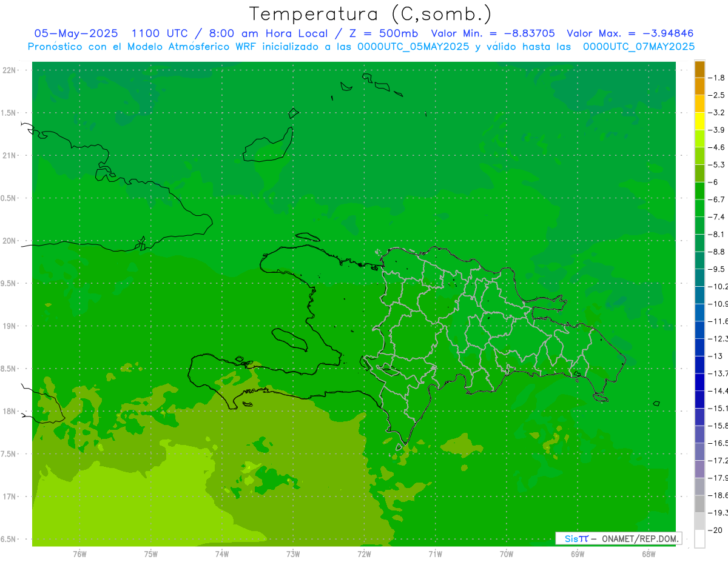Click the 72W longitude label
This screenshot has height=562, width=728.
pyautogui.click(x=364, y=554)
